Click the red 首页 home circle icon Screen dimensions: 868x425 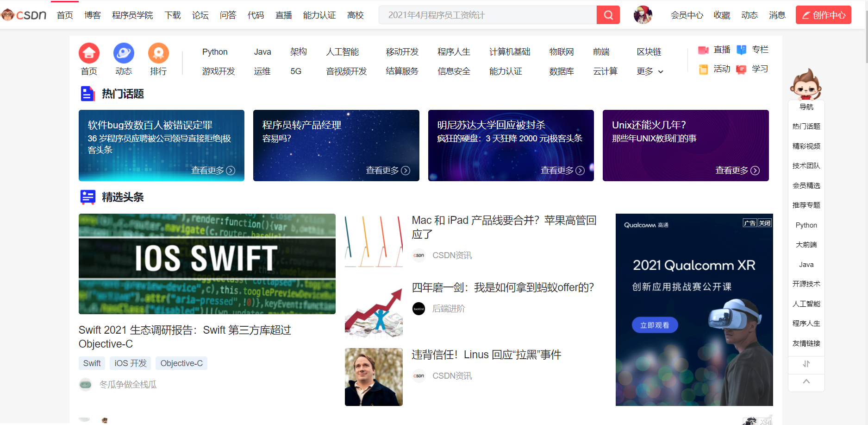[x=89, y=53]
